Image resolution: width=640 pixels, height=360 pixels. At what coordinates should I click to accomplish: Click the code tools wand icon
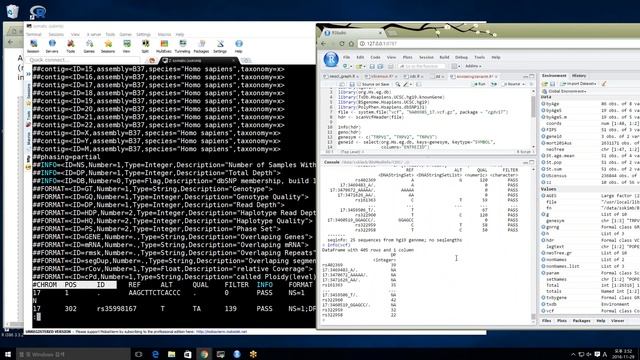406,84
